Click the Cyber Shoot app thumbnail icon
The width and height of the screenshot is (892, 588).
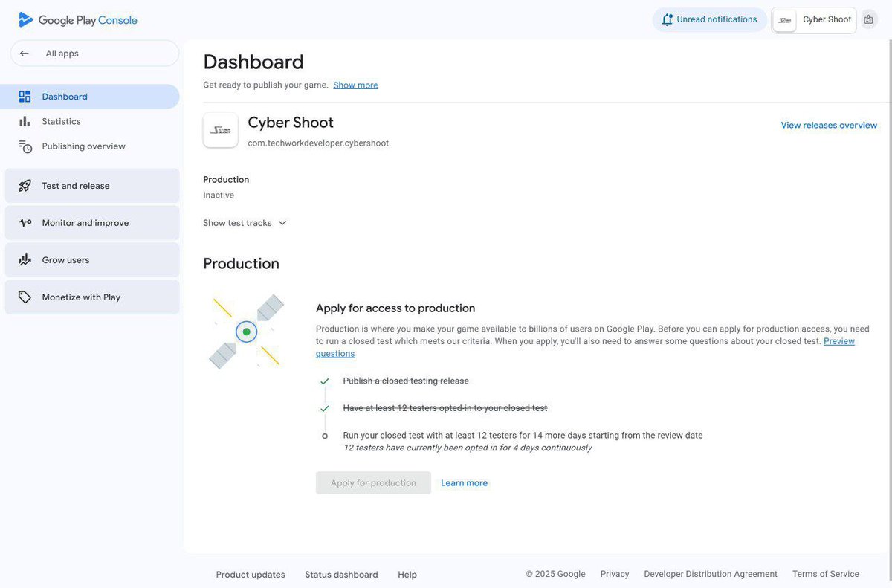(220, 129)
